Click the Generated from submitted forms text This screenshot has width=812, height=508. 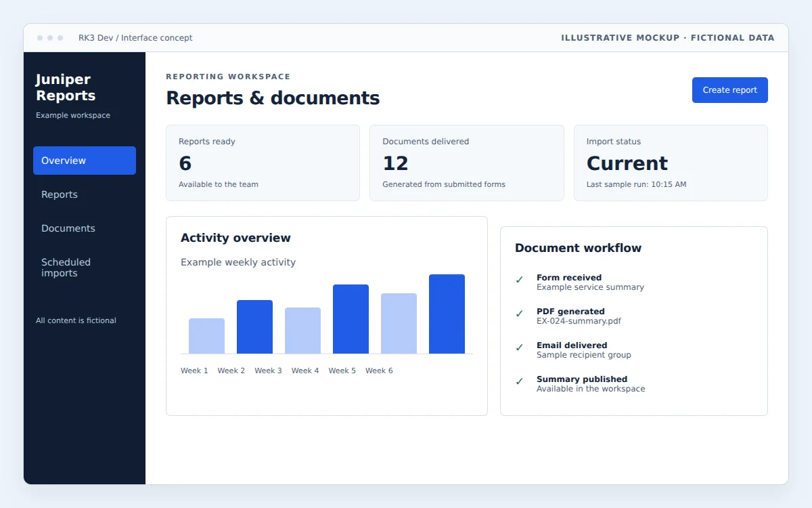coord(444,184)
